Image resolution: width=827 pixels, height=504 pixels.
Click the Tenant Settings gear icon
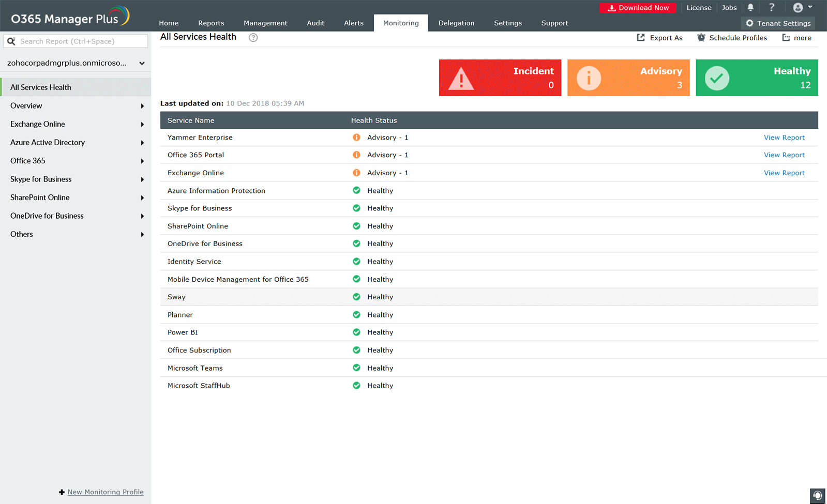click(x=749, y=23)
